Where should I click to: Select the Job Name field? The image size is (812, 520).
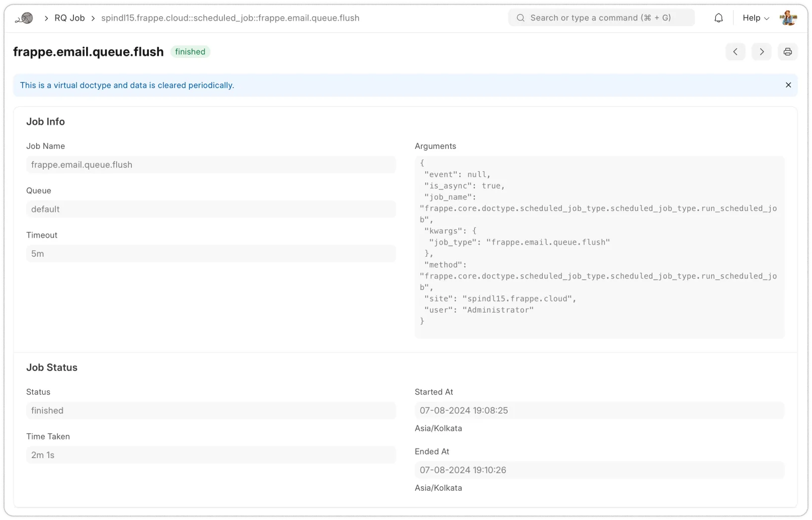tap(211, 165)
